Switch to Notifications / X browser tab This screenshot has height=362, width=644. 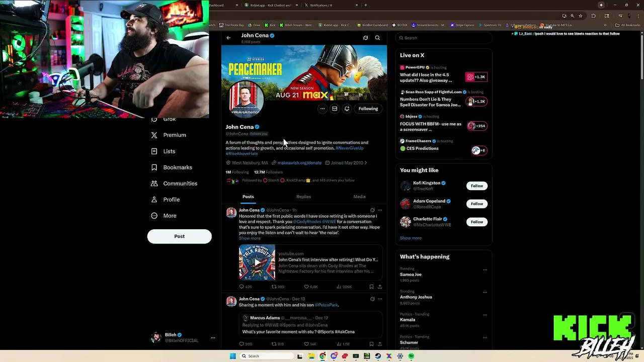click(x=331, y=5)
